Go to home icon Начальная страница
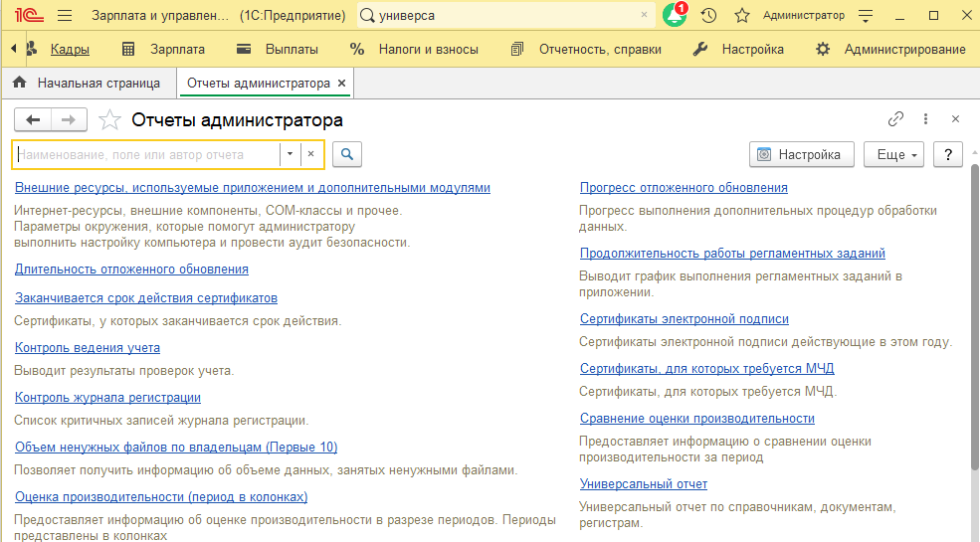980x542 pixels. [19, 84]
